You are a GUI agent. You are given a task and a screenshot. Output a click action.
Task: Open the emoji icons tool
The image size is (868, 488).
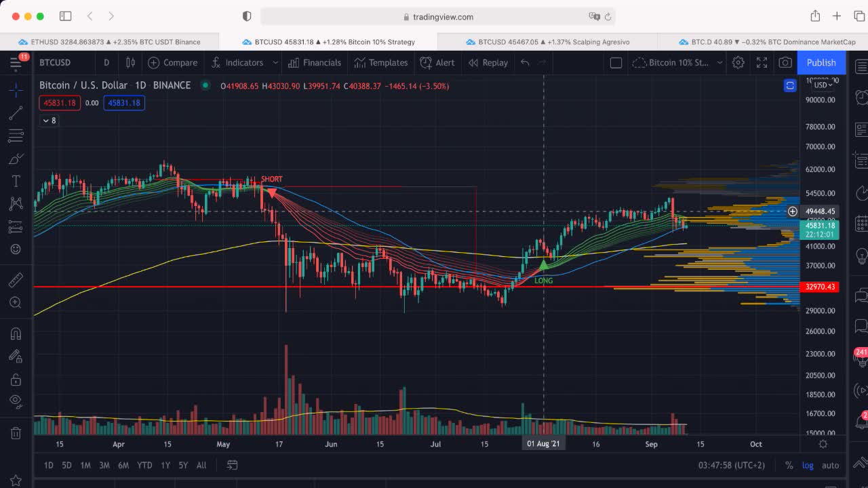pyautogui.click(x=16, y=249)
